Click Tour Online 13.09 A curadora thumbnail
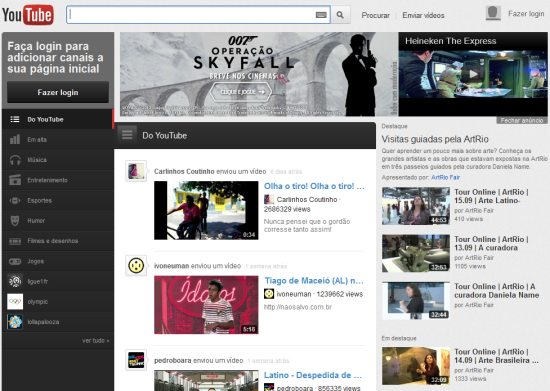Image resolution: width=550 pixels, height=391 pixels. (416, 253)
